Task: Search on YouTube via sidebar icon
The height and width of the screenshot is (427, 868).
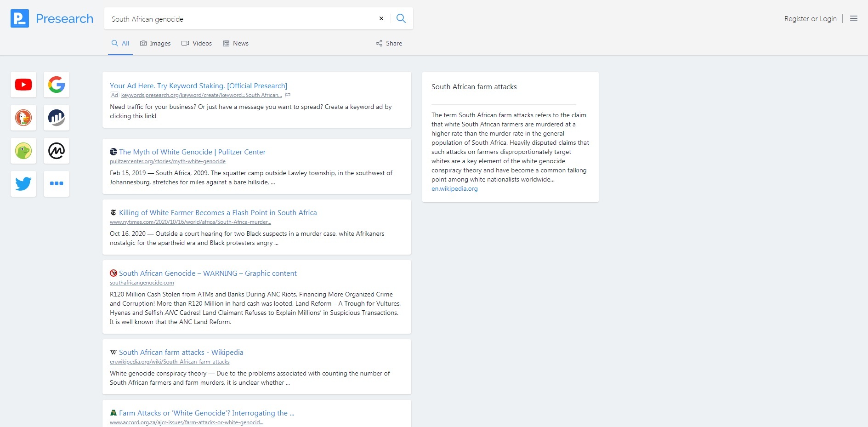Action: click(x=23, y=85)
